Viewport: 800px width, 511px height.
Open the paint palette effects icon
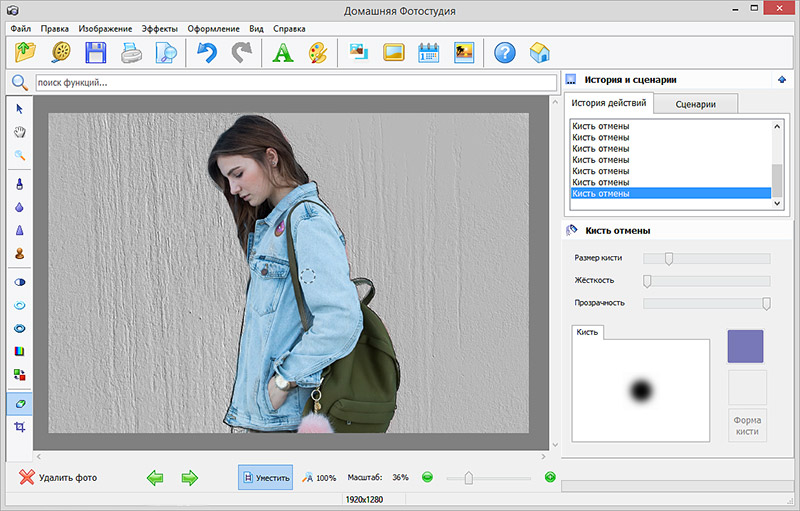[x=317, y=53]
